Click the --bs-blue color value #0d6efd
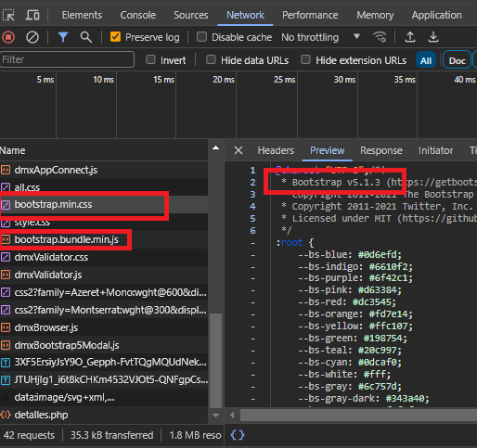 coord(378,254)
